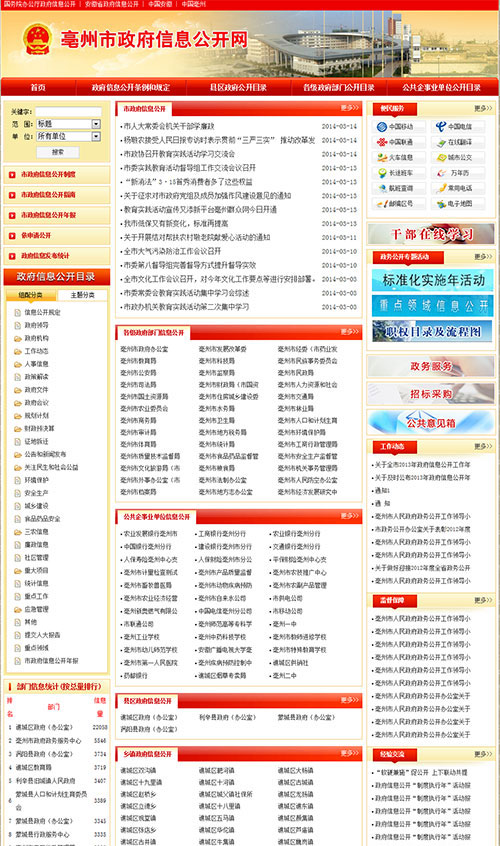
Task: Open 各级政府部门公开目录 nav item
Action: click(338, 87)
